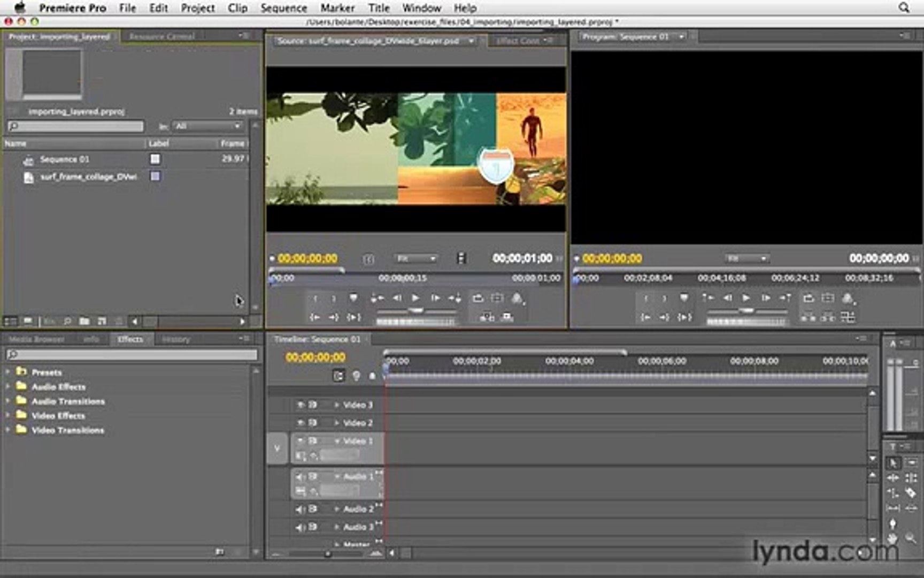Click Overwrite button in Source monitor
This screenshot has width=924, height=578.
pos(506,317)
